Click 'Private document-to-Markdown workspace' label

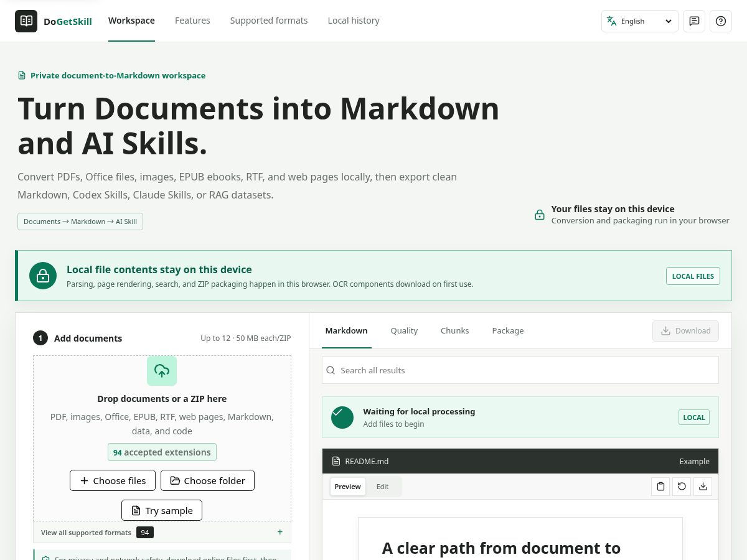pyautogui.click(x=118, y=75)
